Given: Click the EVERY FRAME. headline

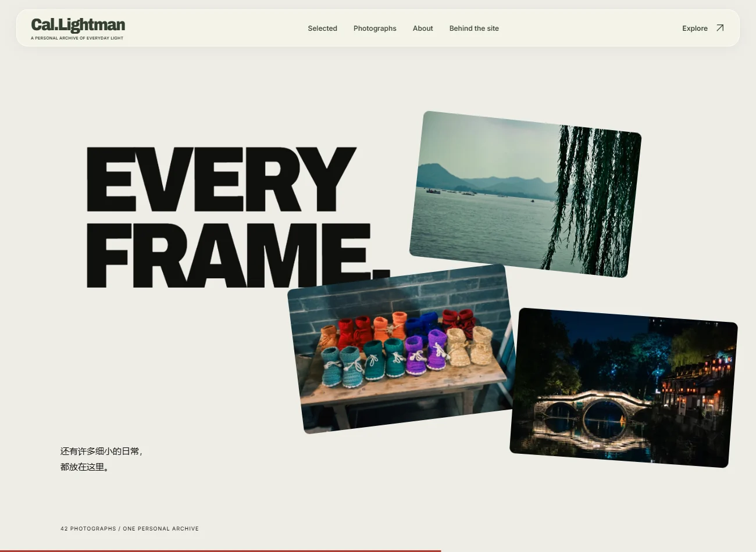Looking at the screenshot, I should (x=237, y=217).
